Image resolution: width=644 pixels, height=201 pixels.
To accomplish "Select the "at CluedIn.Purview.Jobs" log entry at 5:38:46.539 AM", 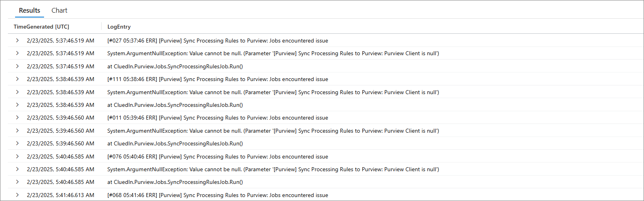I will click(x=175, y=105).
